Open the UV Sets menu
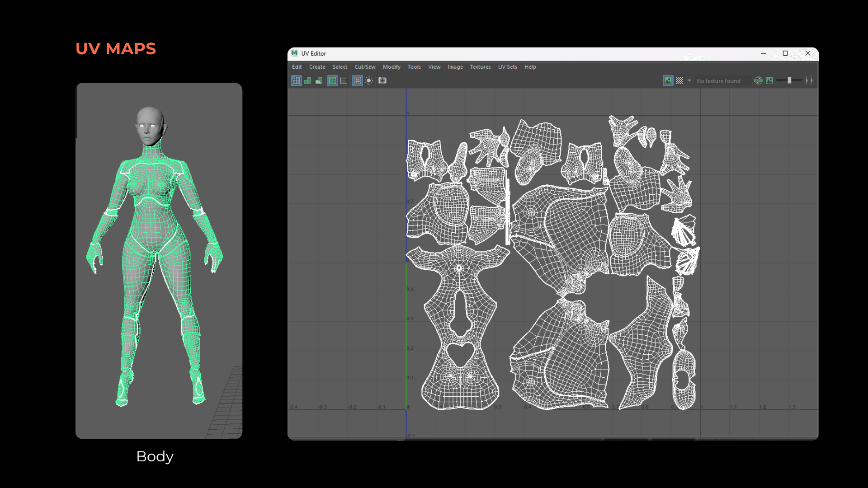Screen dimensions: 868x488 click(507, 67)
